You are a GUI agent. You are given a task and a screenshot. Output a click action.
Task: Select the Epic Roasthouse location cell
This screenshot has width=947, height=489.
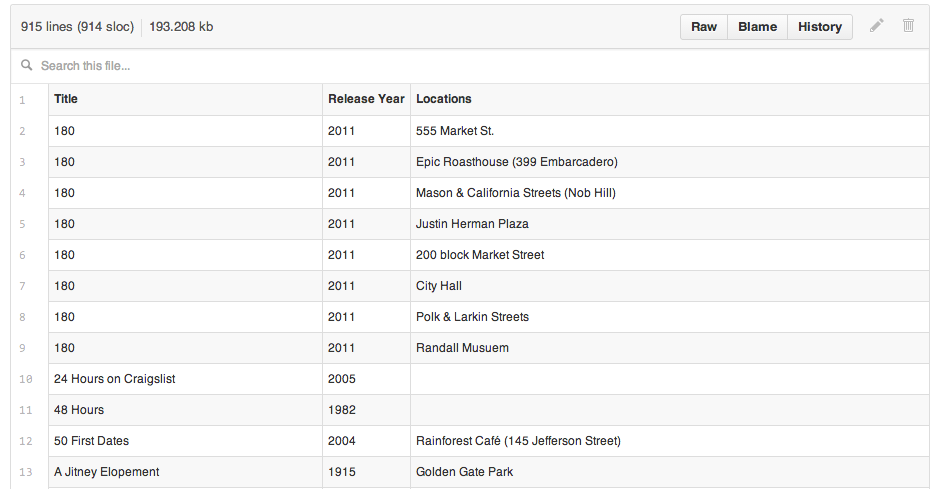pyautogui.click(x=516, y=162)
